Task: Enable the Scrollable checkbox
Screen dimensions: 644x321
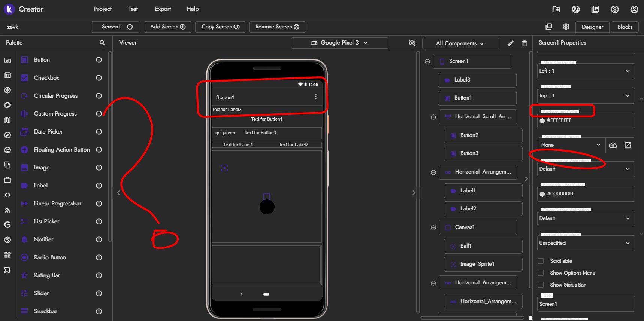Action: click(x=541, y=261)
